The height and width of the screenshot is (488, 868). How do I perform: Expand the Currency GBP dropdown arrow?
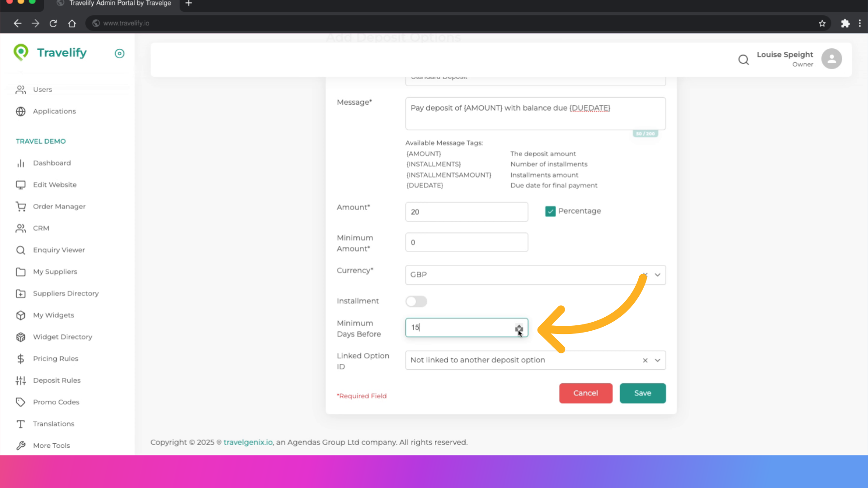click(x=657, y=275)
